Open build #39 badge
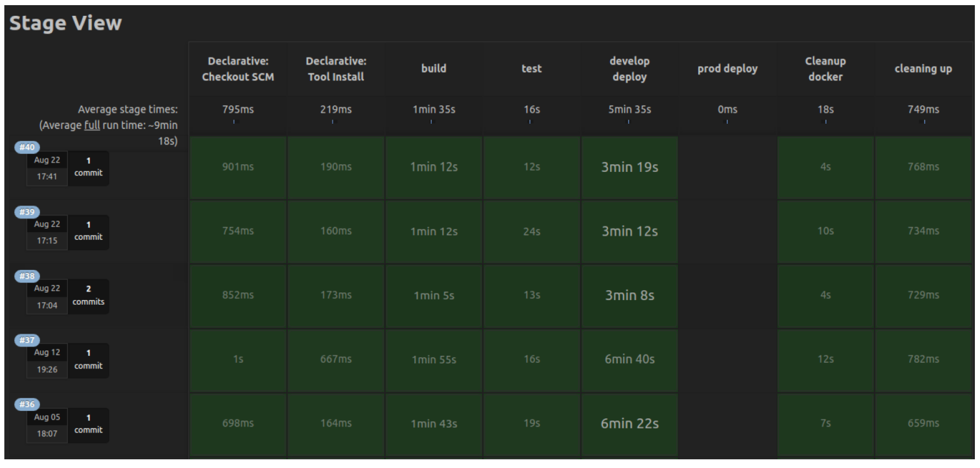The height and width of the screenshot is (468, 980). pyautogui.click(x=27, y=212)
